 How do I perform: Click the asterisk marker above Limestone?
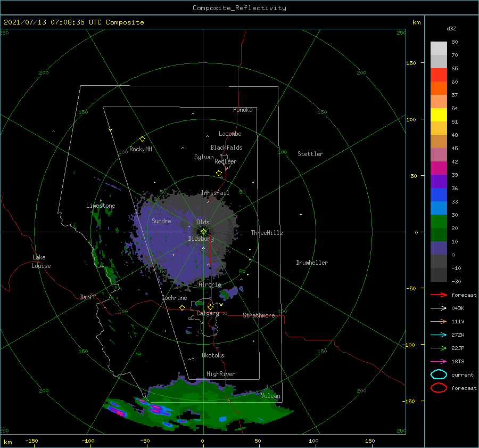pos(101,201)
